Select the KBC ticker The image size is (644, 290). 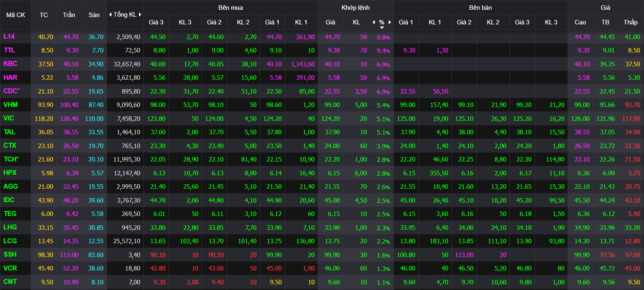(10, 64)
